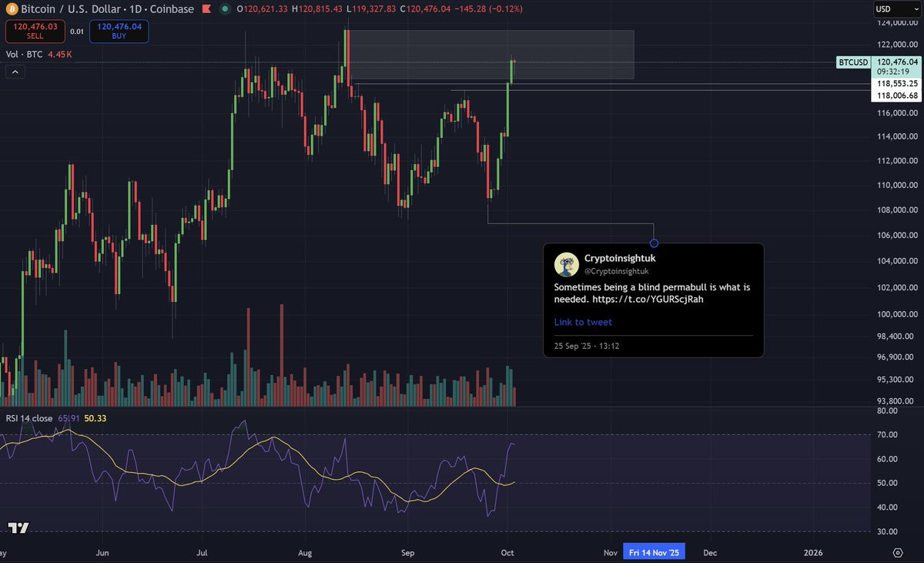Click the 100,000.00 price axis label
This screenshot has width=924, height=563.
tap(898, 314)
